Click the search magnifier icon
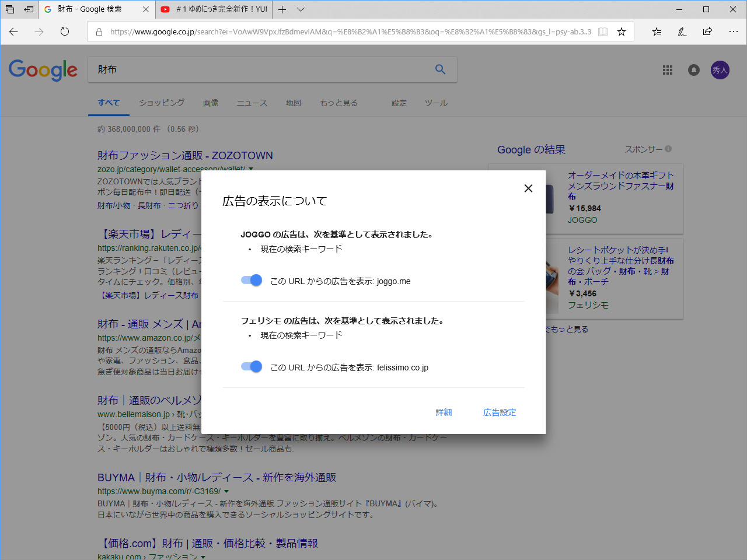 [440, 69]
